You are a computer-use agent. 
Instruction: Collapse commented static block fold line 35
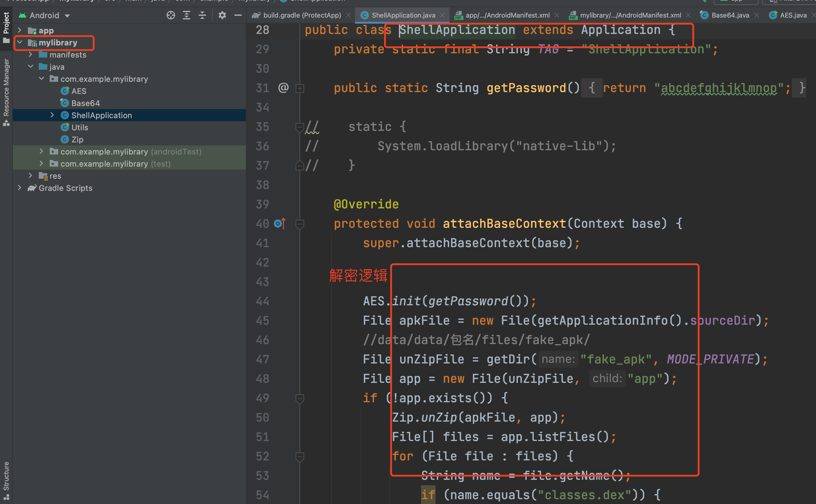300,127
